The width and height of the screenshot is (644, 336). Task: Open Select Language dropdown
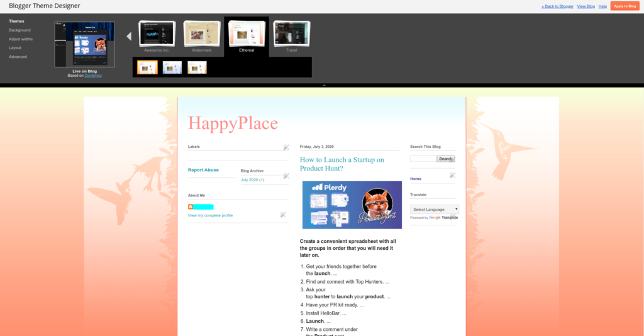click(435, 210)
